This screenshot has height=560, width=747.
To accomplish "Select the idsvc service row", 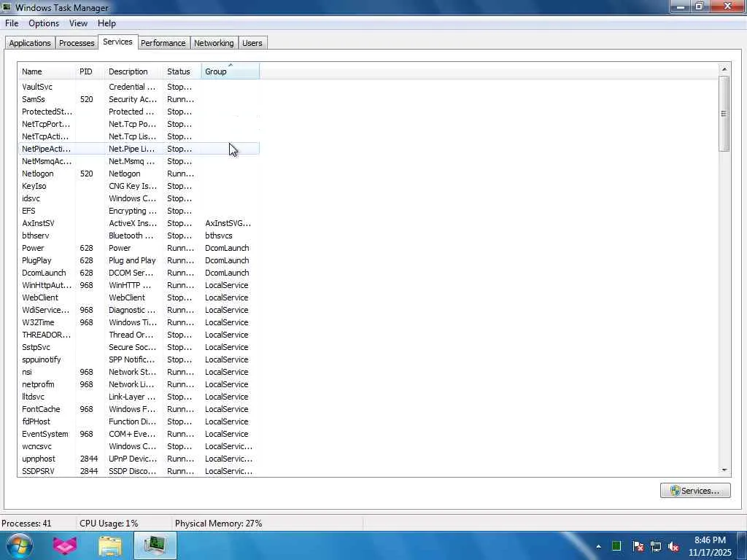I will (x=139, y=198).
